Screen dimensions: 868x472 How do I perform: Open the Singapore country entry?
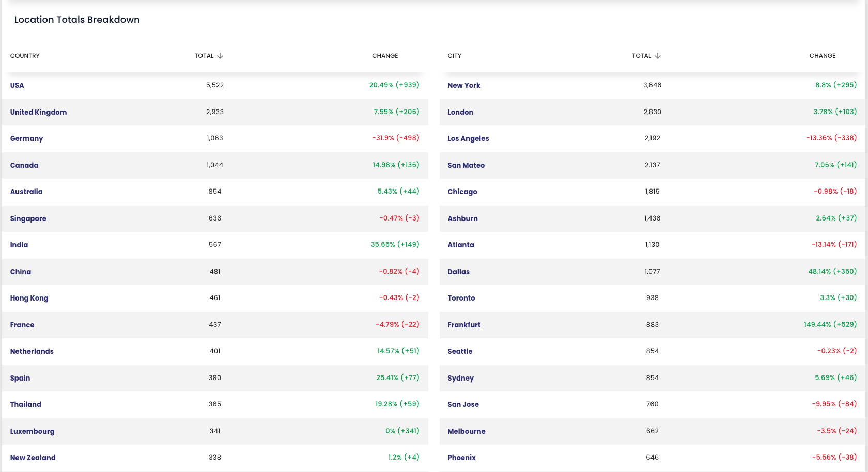[28, 218]
